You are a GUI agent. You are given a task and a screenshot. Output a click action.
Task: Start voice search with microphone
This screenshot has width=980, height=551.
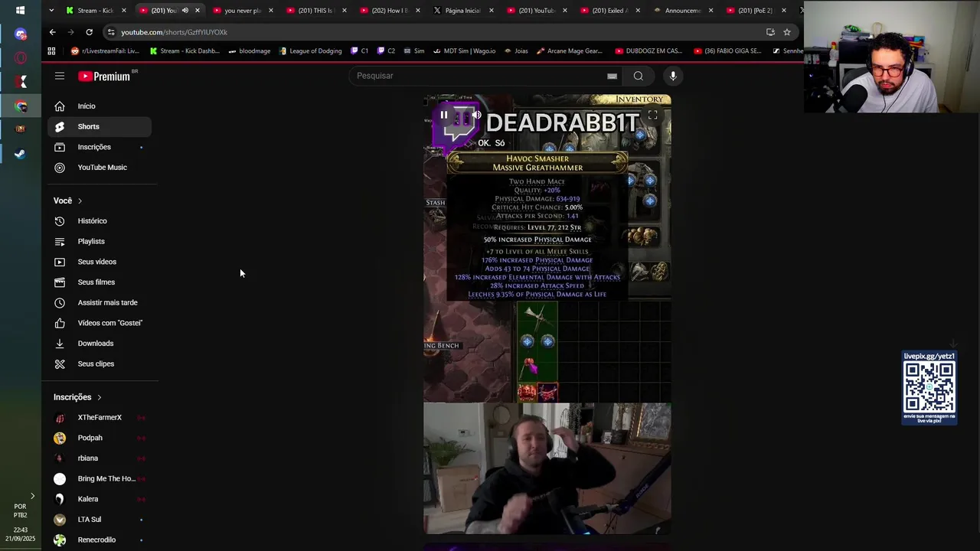tap(673, 76)
